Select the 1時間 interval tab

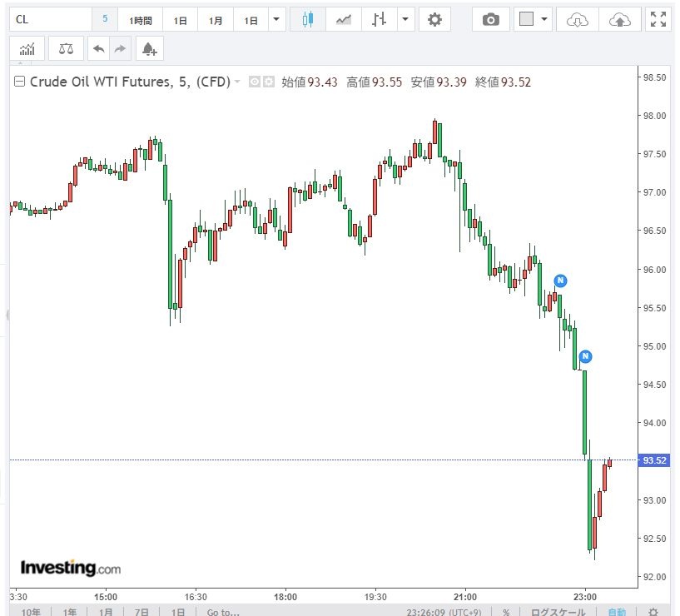coord(141,19)
